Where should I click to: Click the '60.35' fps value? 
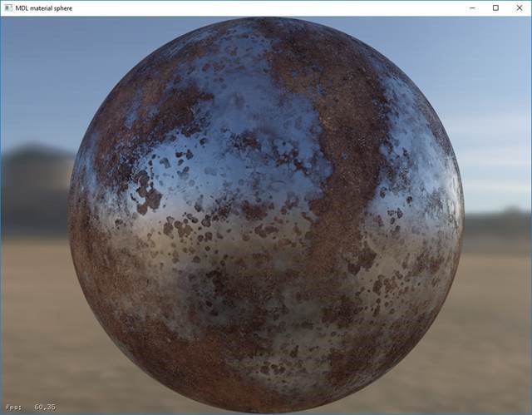tap(45, 407)
